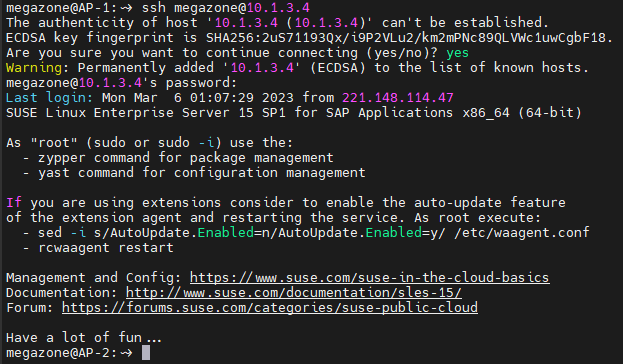
Task: Open the suse-in-the-cloud-basics link
Action: [370, 277]
